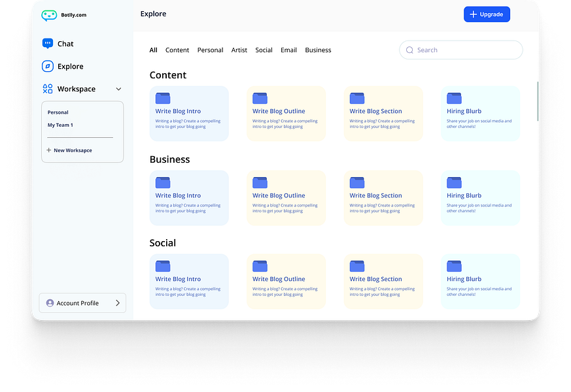Open 'Write Blog Section' title in Social section
The image size is (571, 392).
pos(376,279)
